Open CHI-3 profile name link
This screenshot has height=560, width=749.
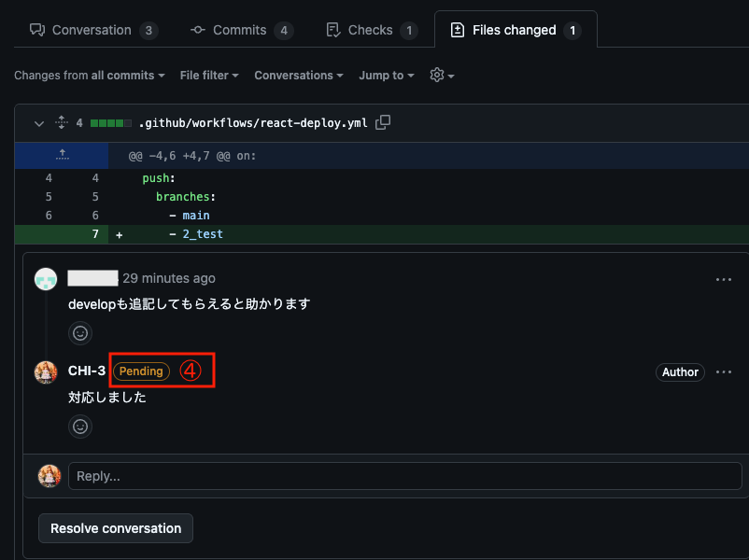(x=87, y=371)
